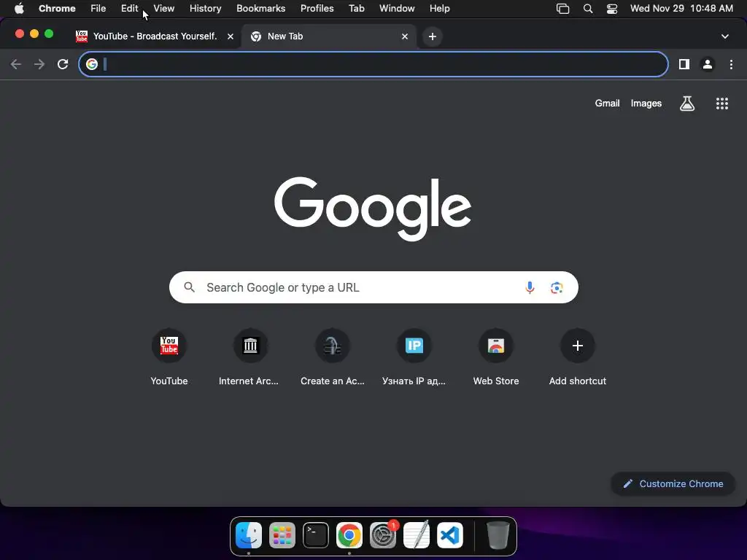Click the forward navigation arrow
This screenshot has width=747, height=560.
39,64
